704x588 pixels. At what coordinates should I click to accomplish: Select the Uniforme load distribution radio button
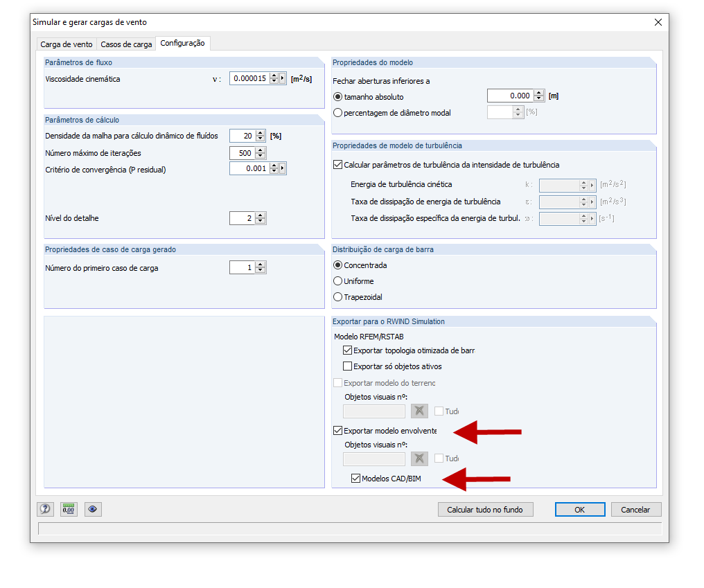pyautogui.click(x=337, y=281)
